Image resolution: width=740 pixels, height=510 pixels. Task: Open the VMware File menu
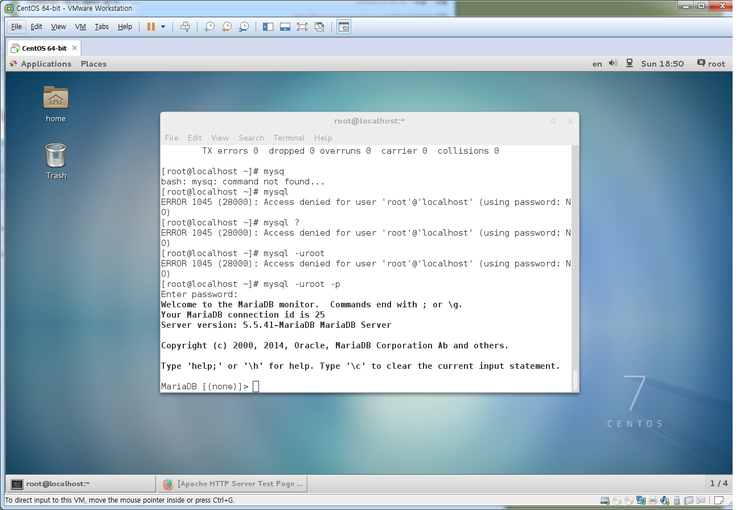pyautogui.click(x=16, y=27)
